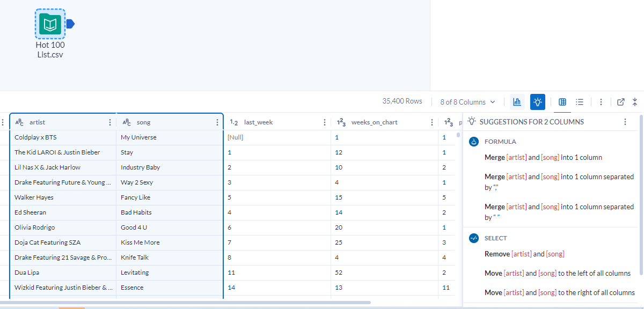
Task: Click the 35,400 Rows count
Action: pyautogui.click(x=402, y=101)
